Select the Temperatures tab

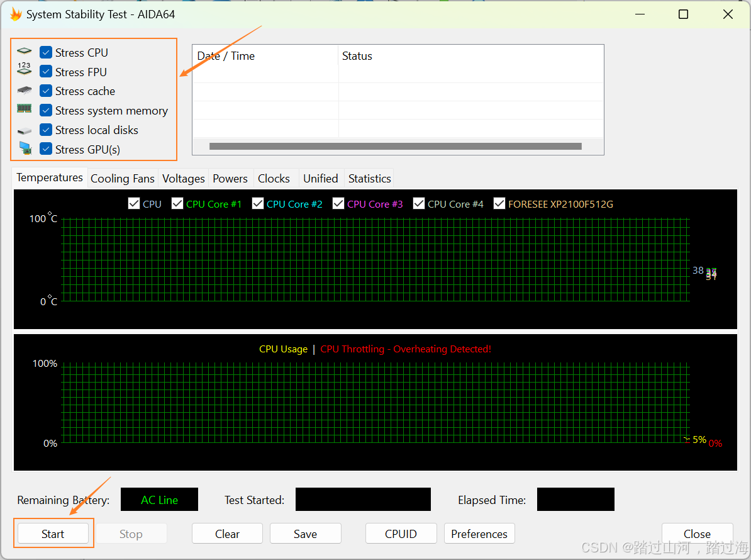click(x=50, y=177)
